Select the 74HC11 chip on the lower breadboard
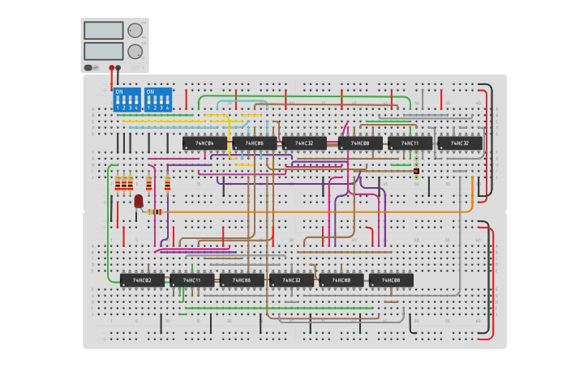Image resolution: width=588 pixels, height=367 pixels. tap(192, 280)
